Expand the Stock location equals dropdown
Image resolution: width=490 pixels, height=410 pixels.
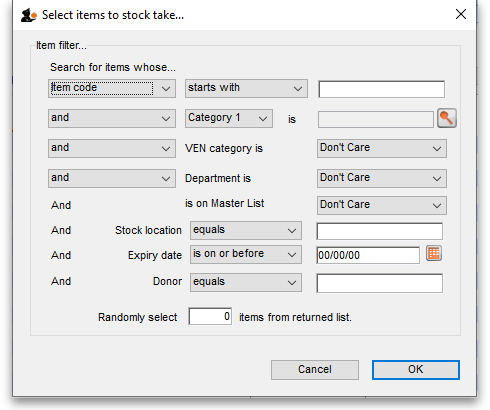pos(246,230)
